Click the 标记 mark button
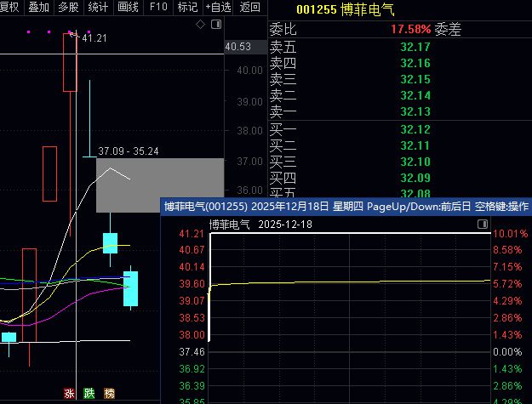532x404 pixels. coord(187,7)
